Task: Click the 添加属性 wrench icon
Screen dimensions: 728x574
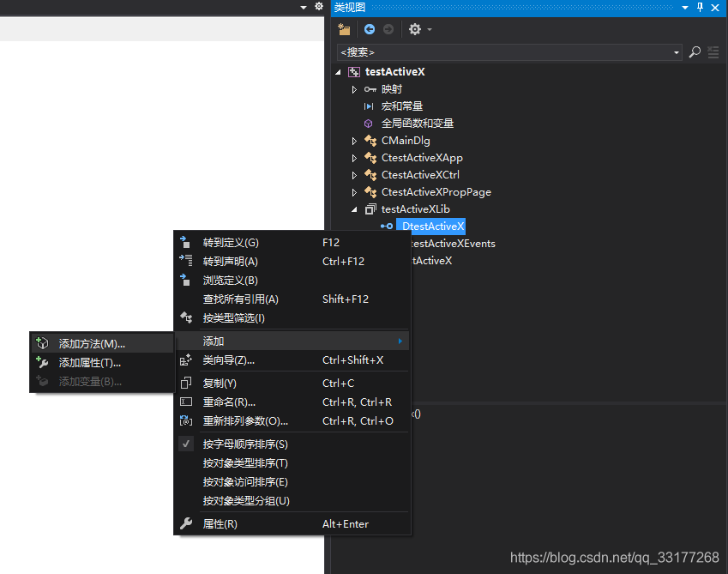Action: (x=42, y=362)
